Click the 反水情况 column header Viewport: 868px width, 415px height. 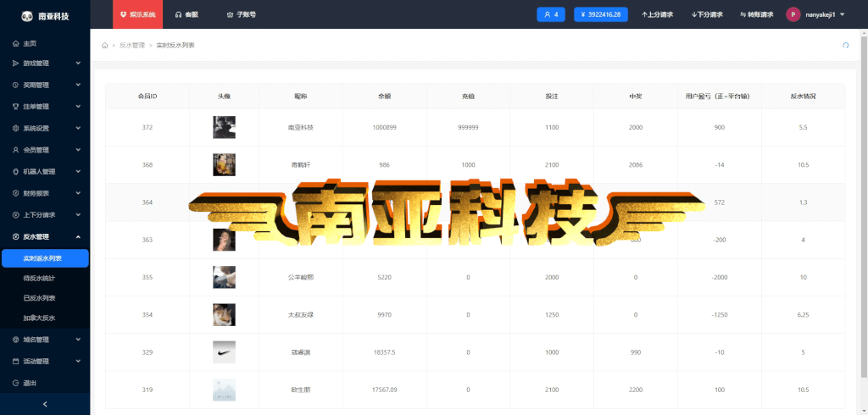tap(803, 97)
